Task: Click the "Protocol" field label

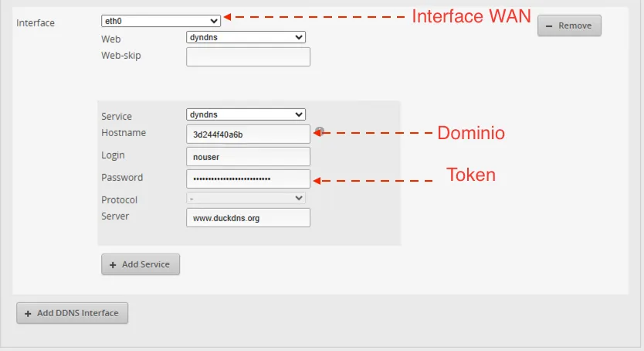Action: pyautogui.click(x=119, y=199)
